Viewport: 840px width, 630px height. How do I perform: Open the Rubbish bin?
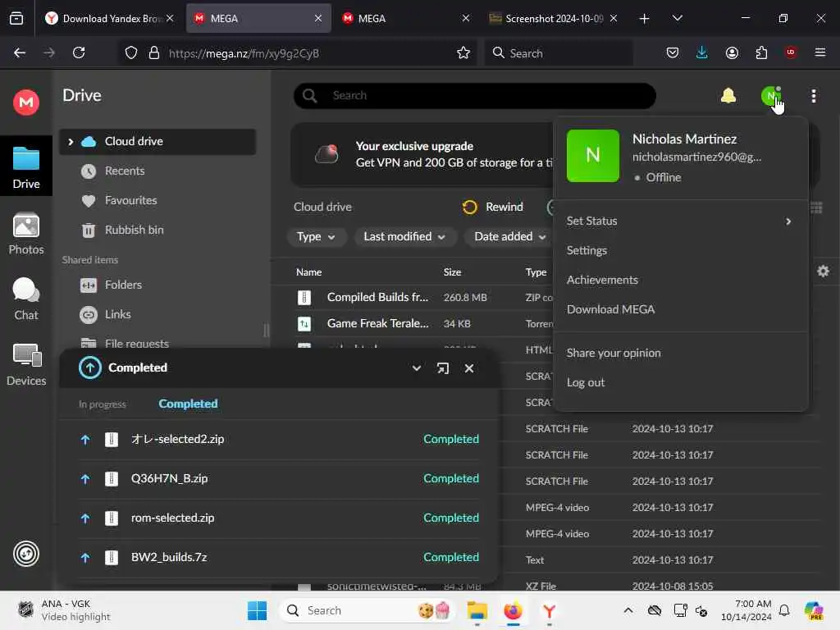click(x=134, y=230)
